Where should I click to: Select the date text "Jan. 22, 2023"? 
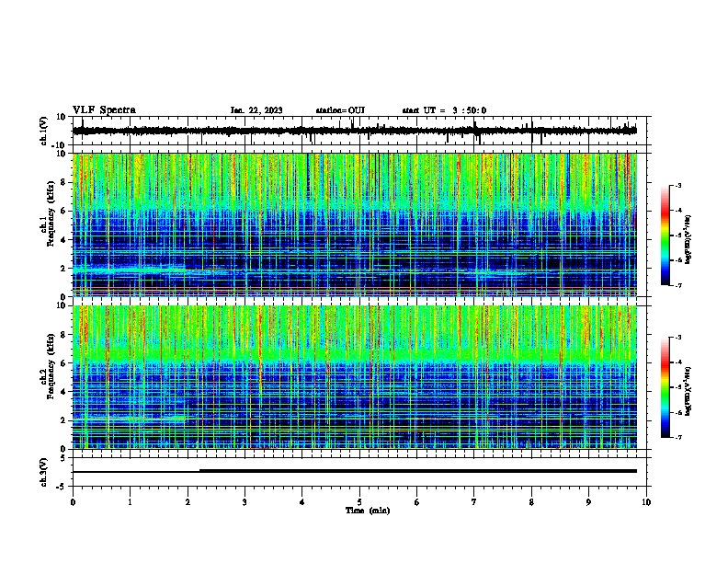[x=256, y=110]
